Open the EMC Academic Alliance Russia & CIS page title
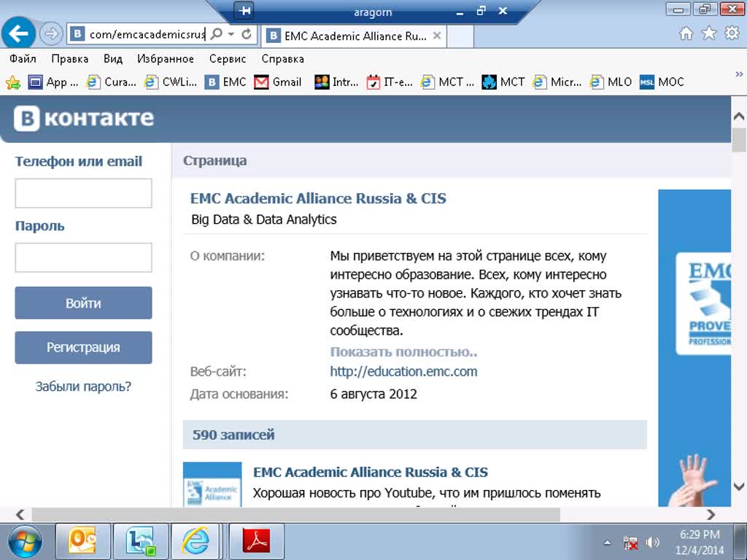The height and width of the screenshot is (560, 747). point(318,198)
